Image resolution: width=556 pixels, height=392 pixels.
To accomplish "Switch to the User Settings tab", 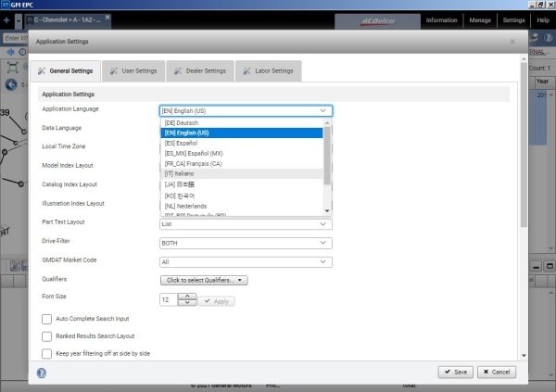I will [133, 71].
